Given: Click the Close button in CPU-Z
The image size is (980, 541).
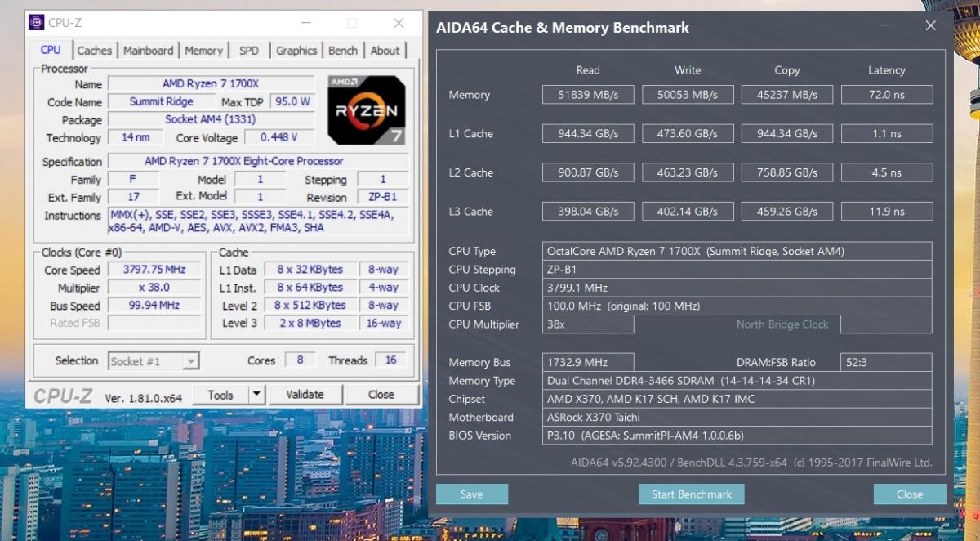Looking at the screenshot, I should coord(381,394).
